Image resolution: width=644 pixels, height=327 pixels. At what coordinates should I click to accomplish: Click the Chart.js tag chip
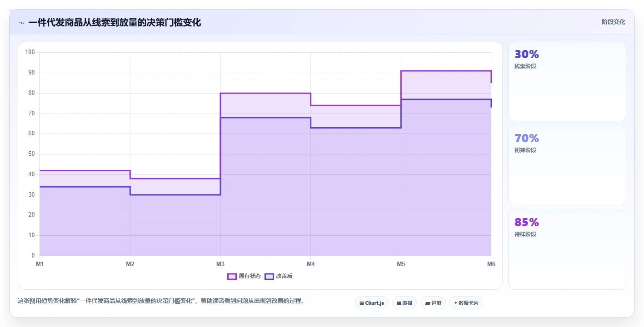[x=372, y=303]
